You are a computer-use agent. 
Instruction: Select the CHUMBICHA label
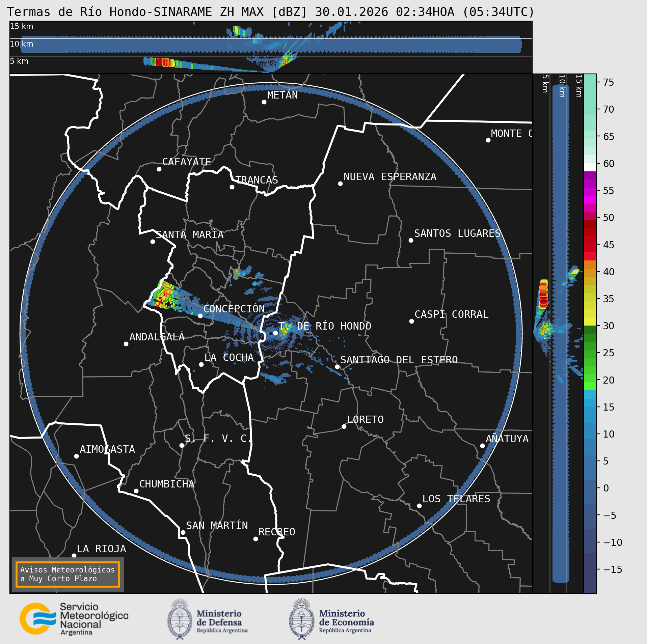click(167, 484)
